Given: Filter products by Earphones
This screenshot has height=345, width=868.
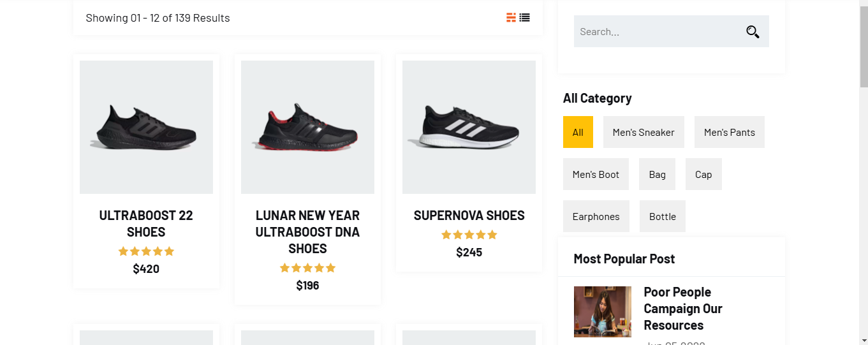Looking at the screenshot, I should (596, 216).
